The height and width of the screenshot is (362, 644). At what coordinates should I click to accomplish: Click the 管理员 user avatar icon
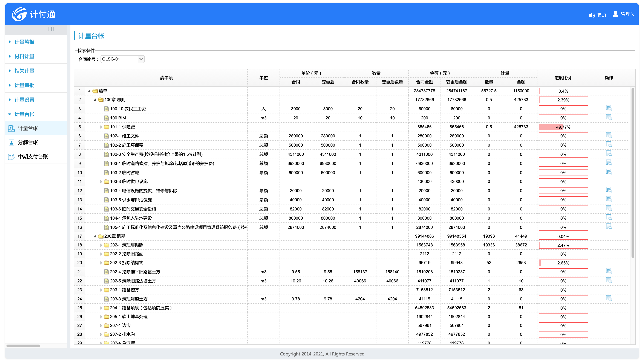pos(615,14)
